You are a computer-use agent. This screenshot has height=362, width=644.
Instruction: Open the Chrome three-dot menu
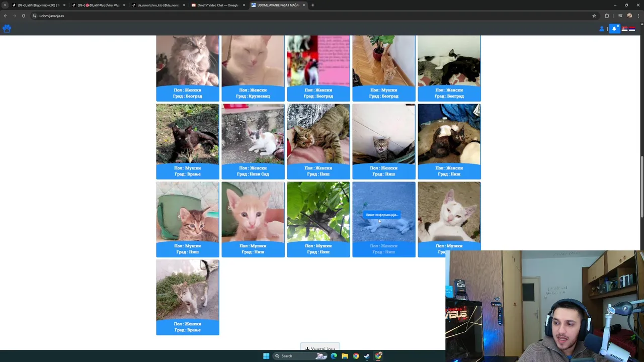click(637, 16)
